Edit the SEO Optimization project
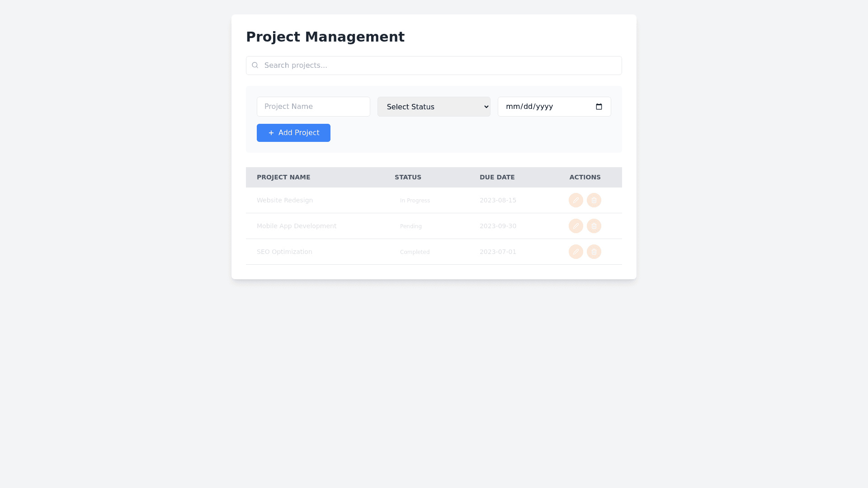 (x=576, y=252)
